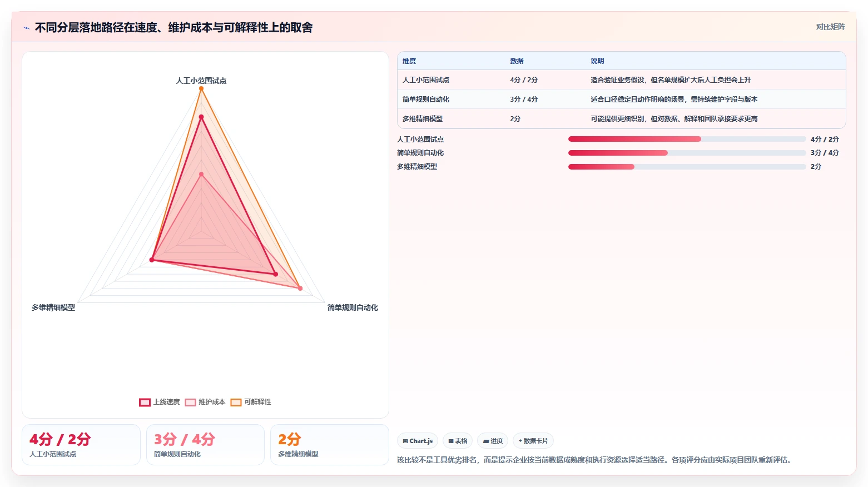Click the 4分 / 2分 table cell
The height and width of the screenshot is (487, 868).
coord(524,80)
